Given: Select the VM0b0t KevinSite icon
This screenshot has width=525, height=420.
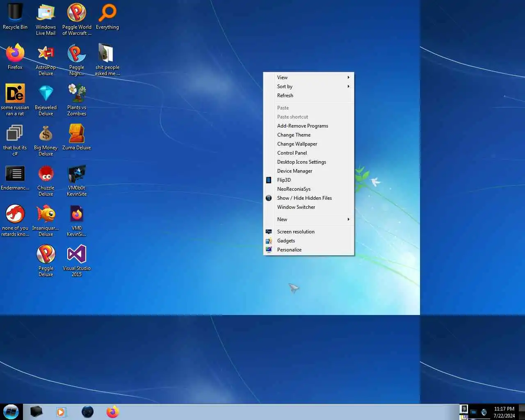Looking at the screenshot, I should click(x=77, y=180).
